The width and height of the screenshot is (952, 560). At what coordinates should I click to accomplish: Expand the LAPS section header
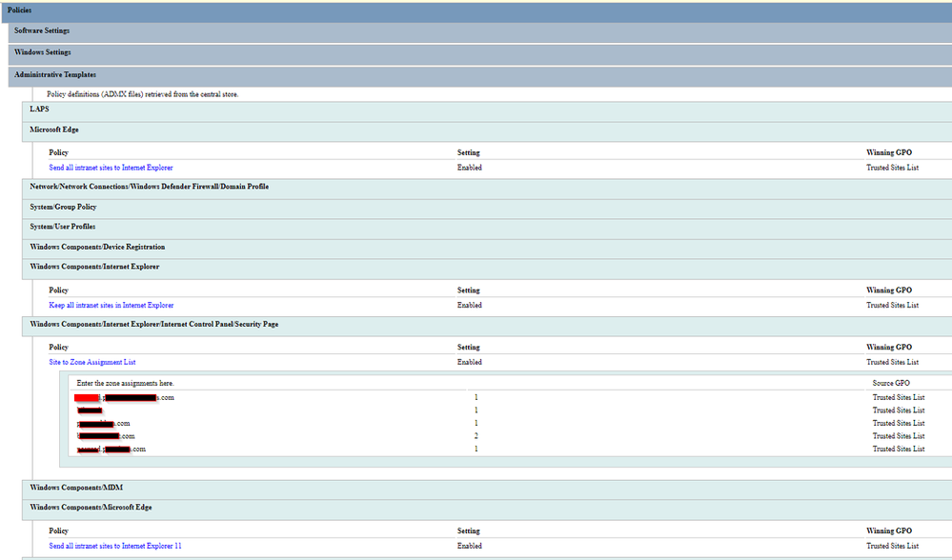tap(487, 110)
